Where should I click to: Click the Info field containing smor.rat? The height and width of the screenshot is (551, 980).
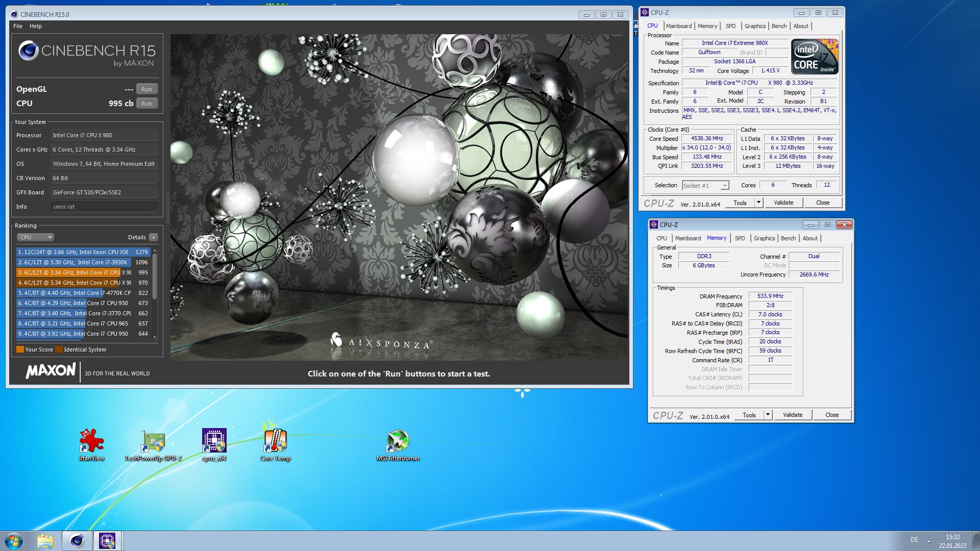point(104,207)
